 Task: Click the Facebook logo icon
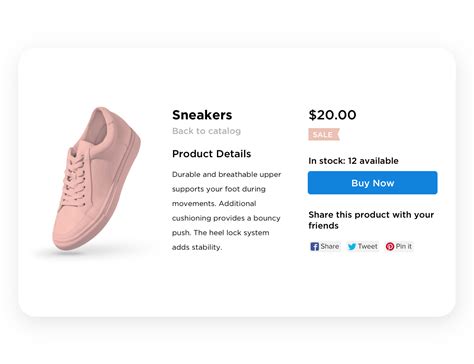pyautogui.click(x=314, y=246)
